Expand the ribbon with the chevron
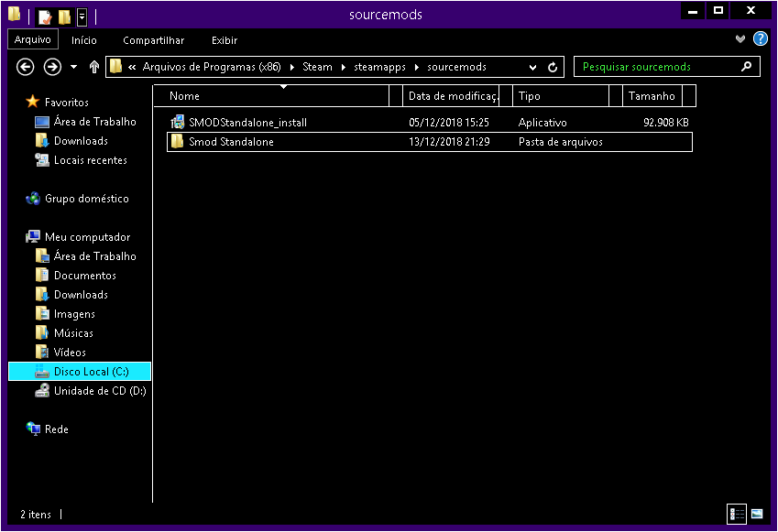The width and height of the screenshot is (778, 532). 740,38
